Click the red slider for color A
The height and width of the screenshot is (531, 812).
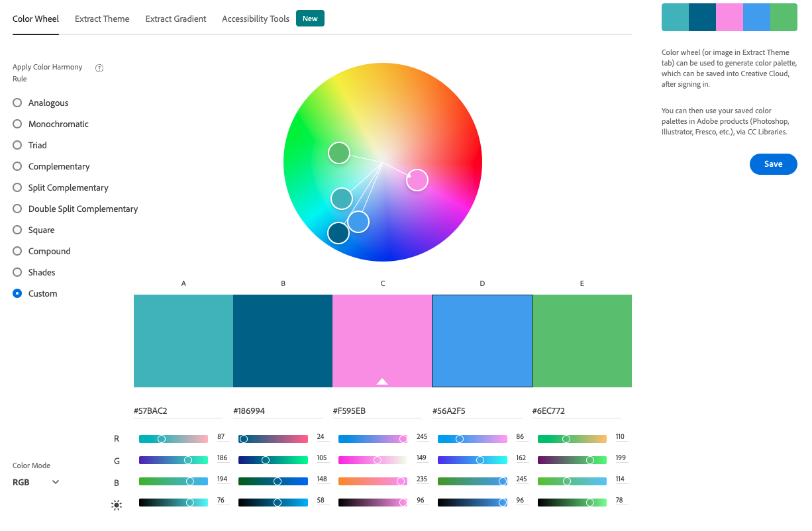(x=174, y=439)
